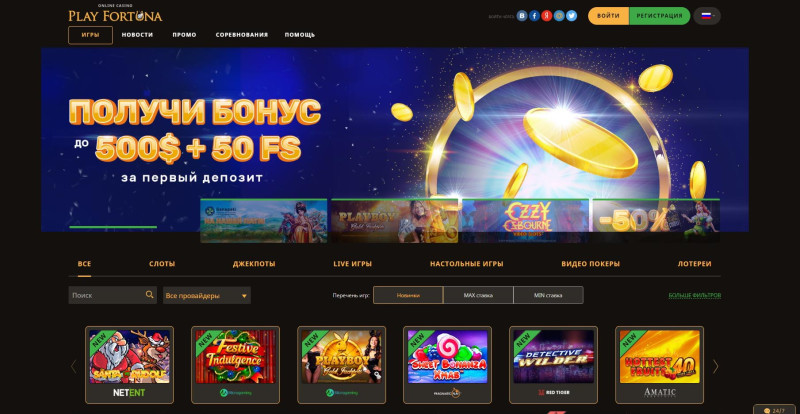Screen dimensions: 800x414
Task: Open the Sweet Bonanza Xmas game thumbnail
Action: pos(447,364)
